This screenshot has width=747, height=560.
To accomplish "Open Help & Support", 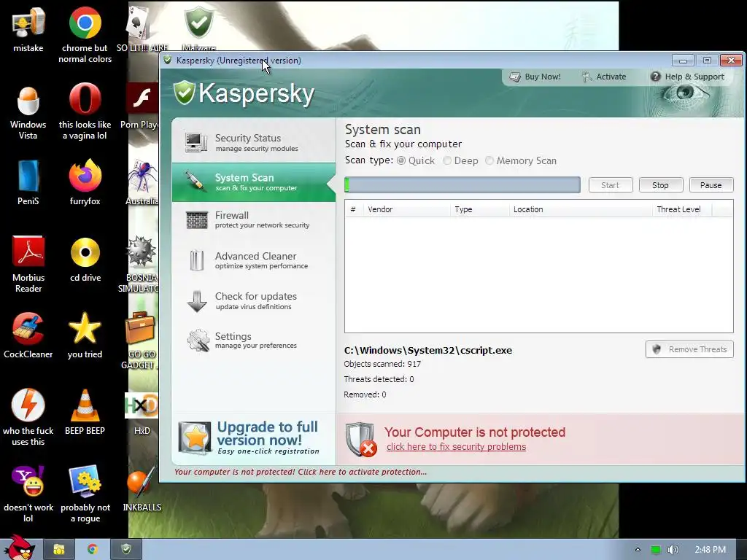I will point(687,77).
